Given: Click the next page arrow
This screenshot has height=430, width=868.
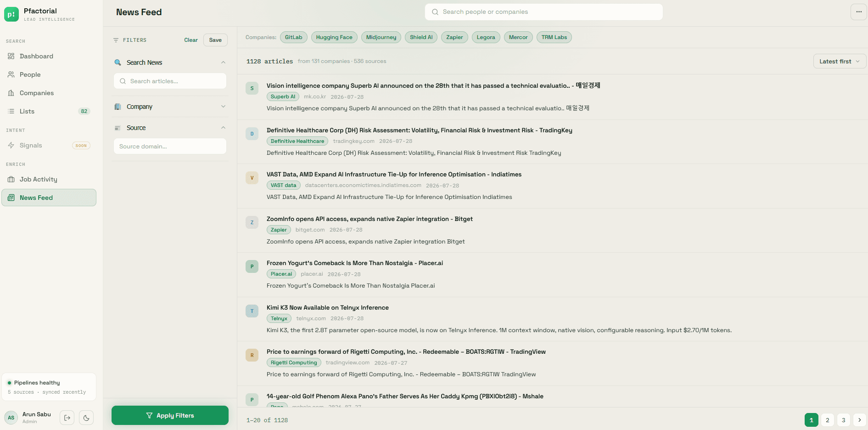Looking at the screenshot, I should point(859,420).
